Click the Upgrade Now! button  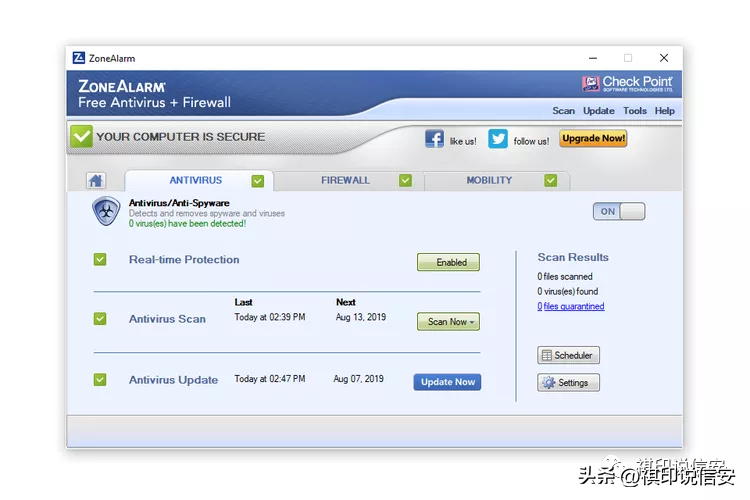pos(593,139)
